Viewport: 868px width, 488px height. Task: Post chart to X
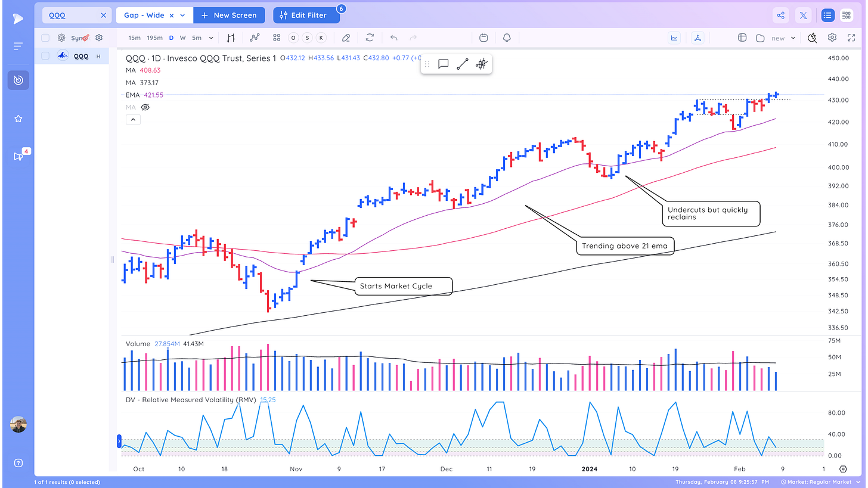pyautogui.click(x=804, y=15)
